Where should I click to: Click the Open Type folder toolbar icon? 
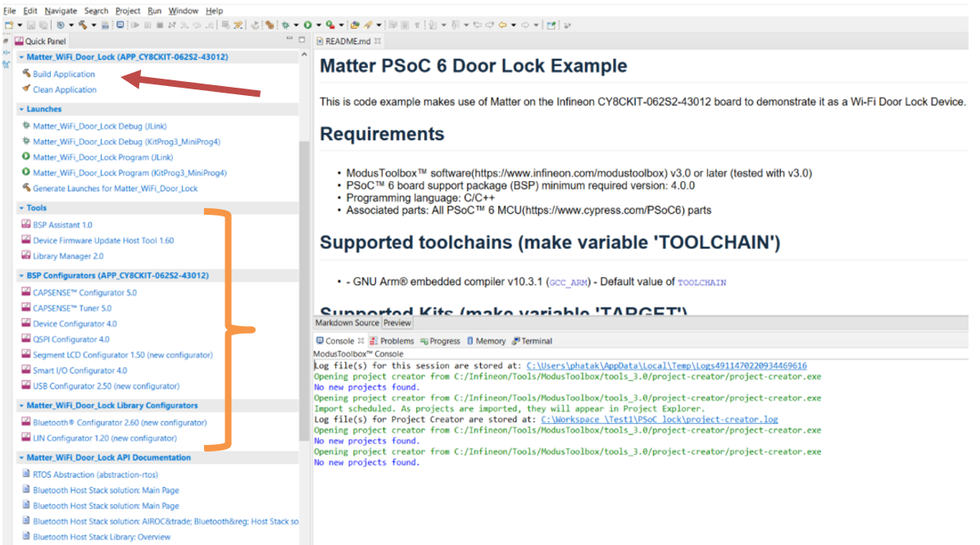click(x=355, y=25)
